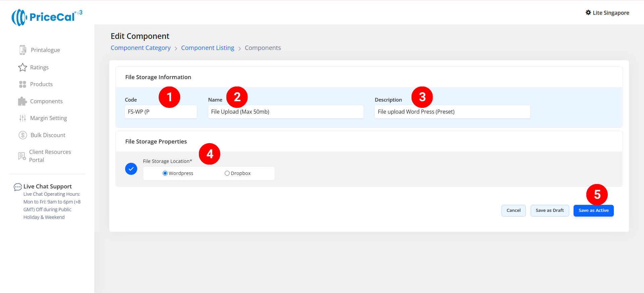Click the Live Chat Support bubble icon
This screenshot has width=644, height=293.
(17, 187)
